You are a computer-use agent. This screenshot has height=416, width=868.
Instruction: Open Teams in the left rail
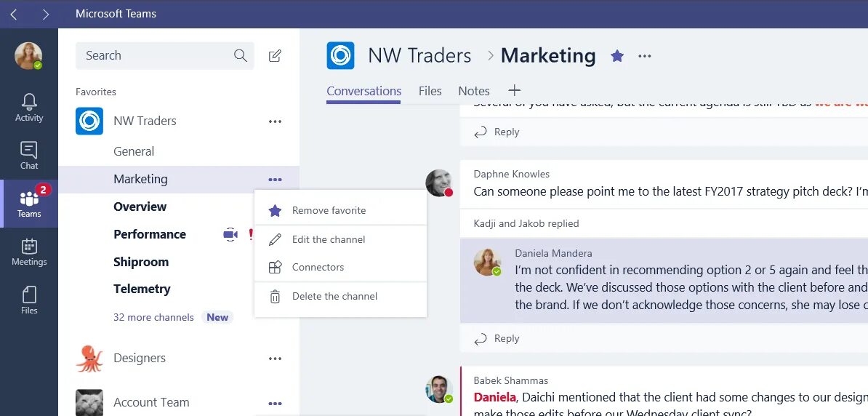pyautogui.click(x=29, y=204)
